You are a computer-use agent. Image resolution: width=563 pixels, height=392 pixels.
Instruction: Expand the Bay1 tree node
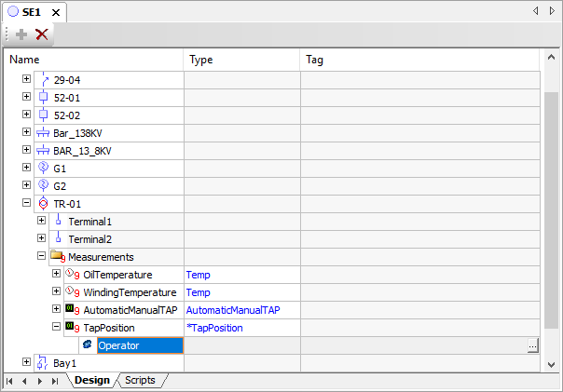27,362
